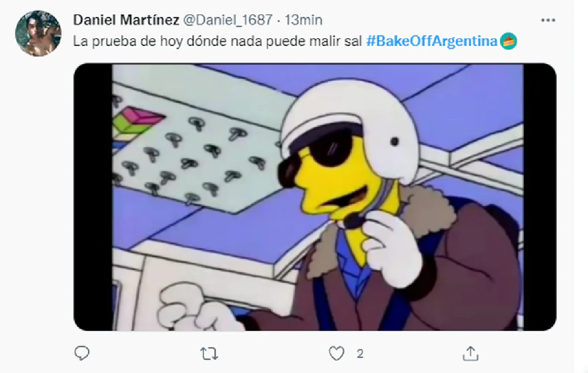The width and height of the screenshot is (588, 373).
Task: Share the tweet using the share icon
Action: tap(470, 353)
